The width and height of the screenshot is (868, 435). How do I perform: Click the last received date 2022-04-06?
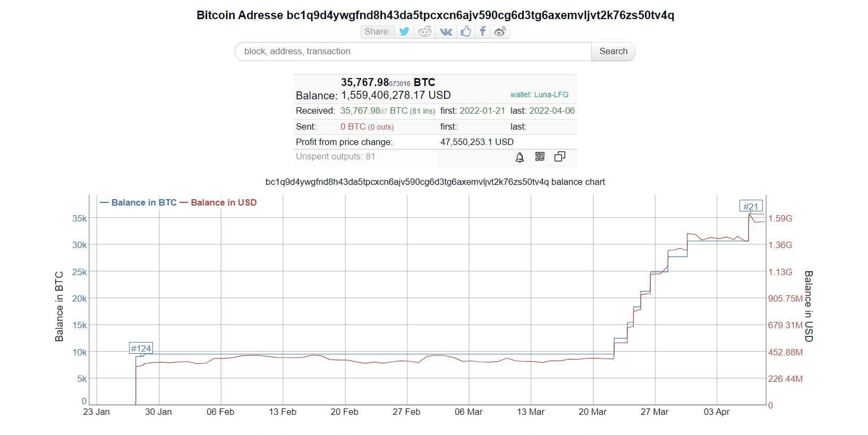552,111
